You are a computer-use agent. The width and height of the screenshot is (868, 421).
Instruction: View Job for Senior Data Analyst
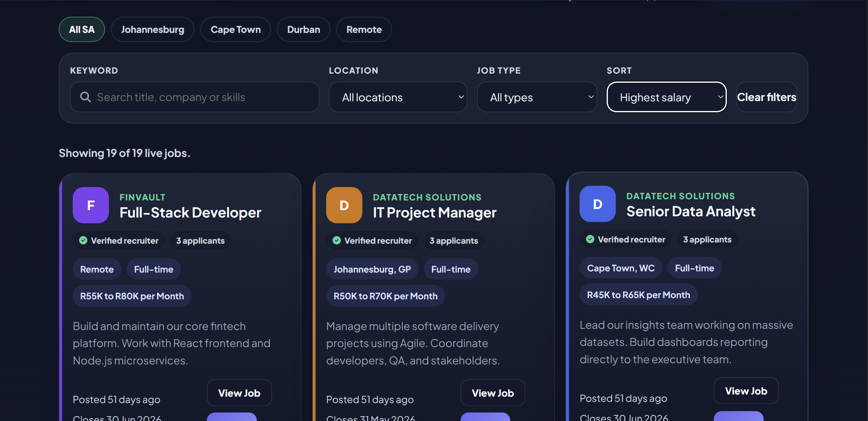(x=746, y=391)
